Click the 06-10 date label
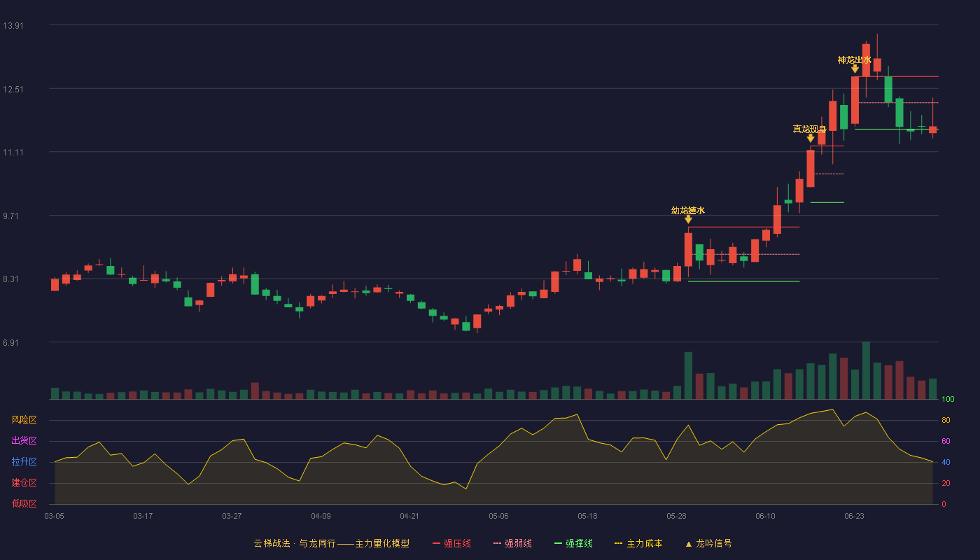980x560 pixels. [765, 516]
